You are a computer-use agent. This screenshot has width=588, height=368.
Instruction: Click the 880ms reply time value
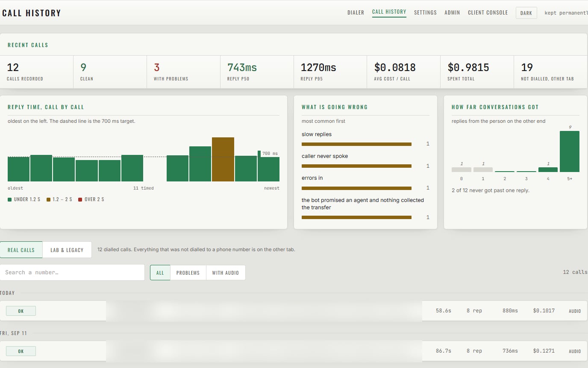510,311
